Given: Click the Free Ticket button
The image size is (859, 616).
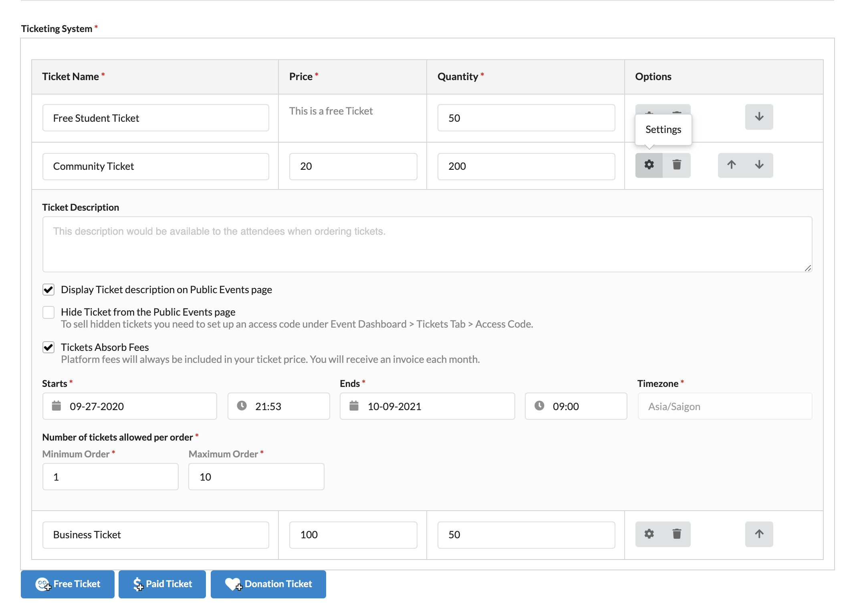Looking at the screenshot, I should (67, 583).
